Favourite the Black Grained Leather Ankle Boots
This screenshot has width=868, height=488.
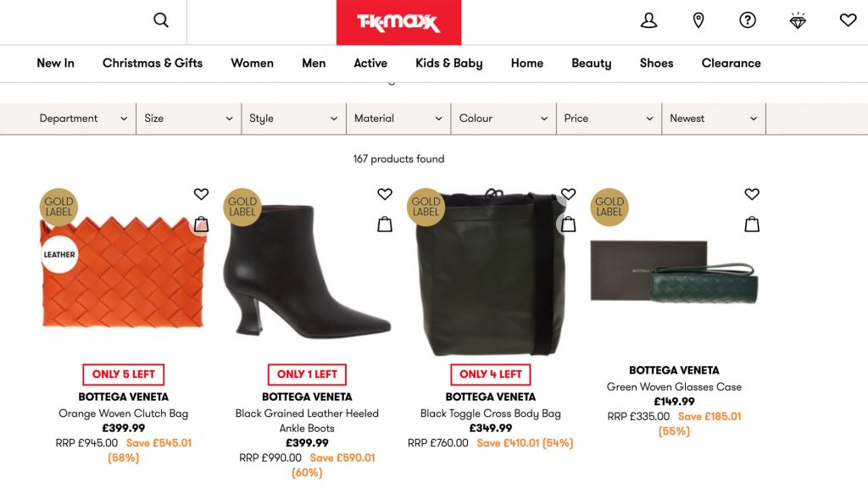pyautogui.click(x=385, y=194)
